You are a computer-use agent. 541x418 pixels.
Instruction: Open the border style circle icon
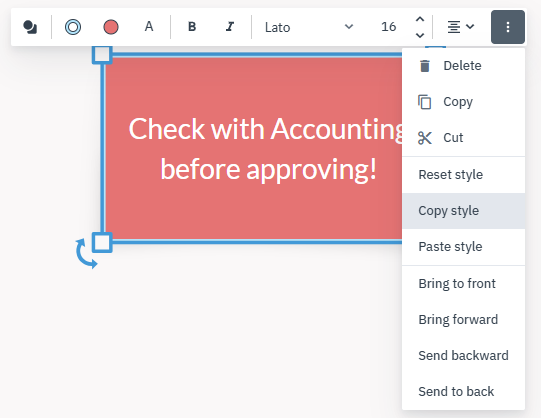[x=73, y=27]
